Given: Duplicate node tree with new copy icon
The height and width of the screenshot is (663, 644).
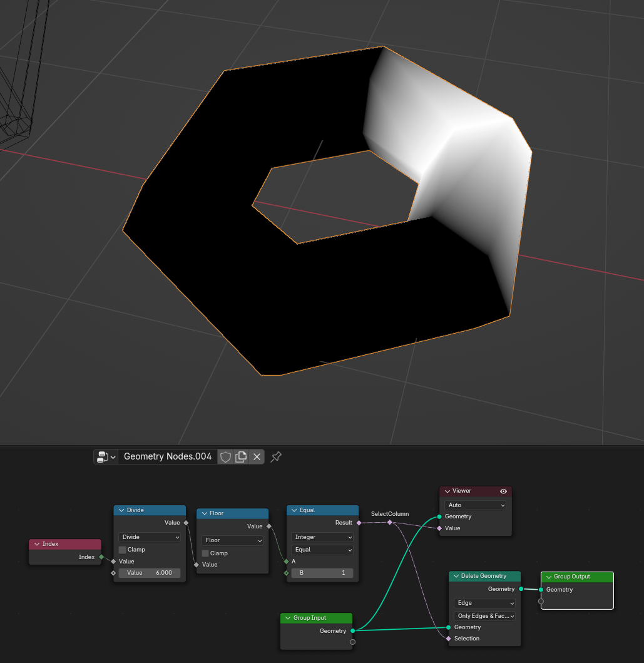Looking at the screenshot, I should click(241, 456).
